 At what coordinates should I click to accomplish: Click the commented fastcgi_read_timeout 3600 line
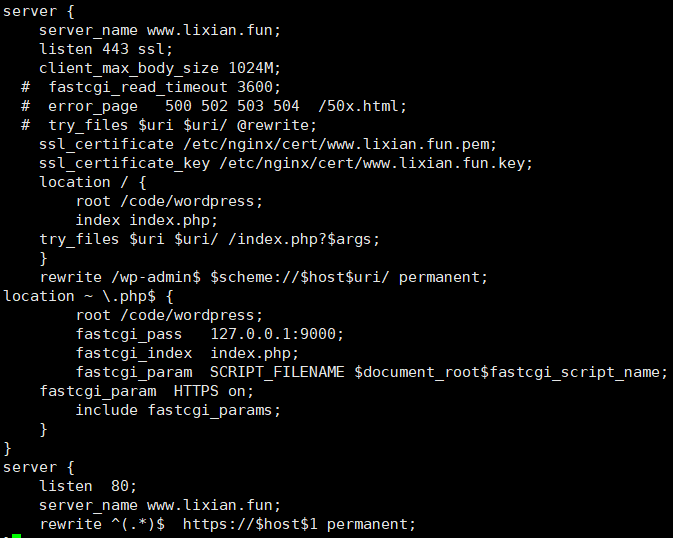coord(151,87)
